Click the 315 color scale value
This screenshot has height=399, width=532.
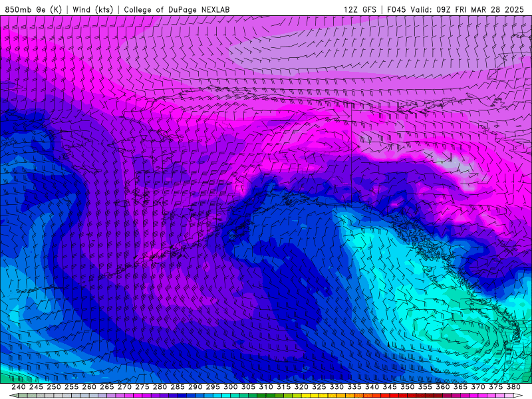coord(283,387)
